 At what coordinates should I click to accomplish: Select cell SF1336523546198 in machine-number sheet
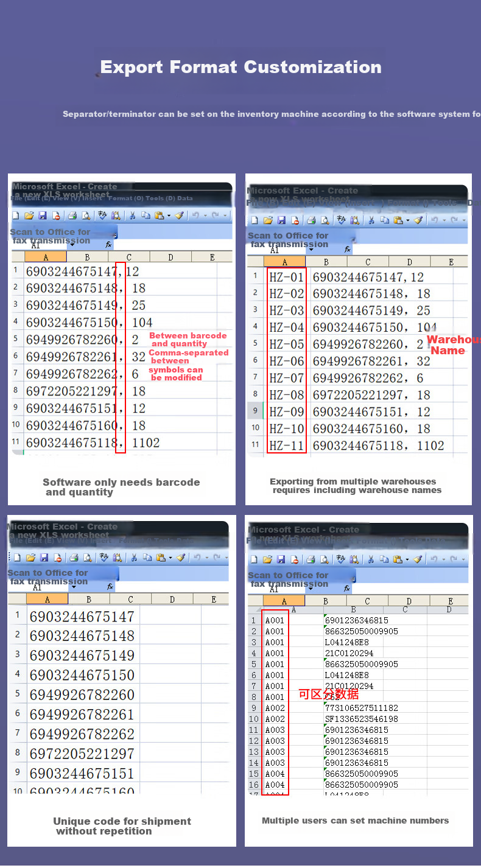pyautogui.click(x=362, y=719)
